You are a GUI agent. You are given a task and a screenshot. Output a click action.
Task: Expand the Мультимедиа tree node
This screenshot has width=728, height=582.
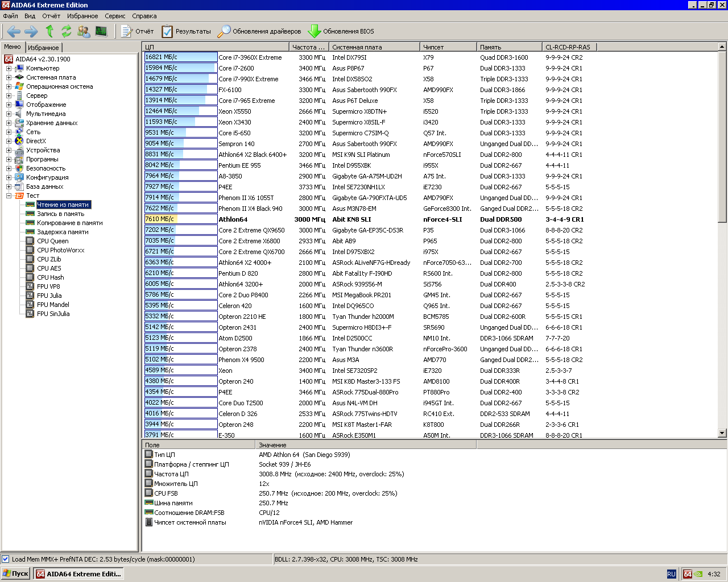tap(9, 114)
